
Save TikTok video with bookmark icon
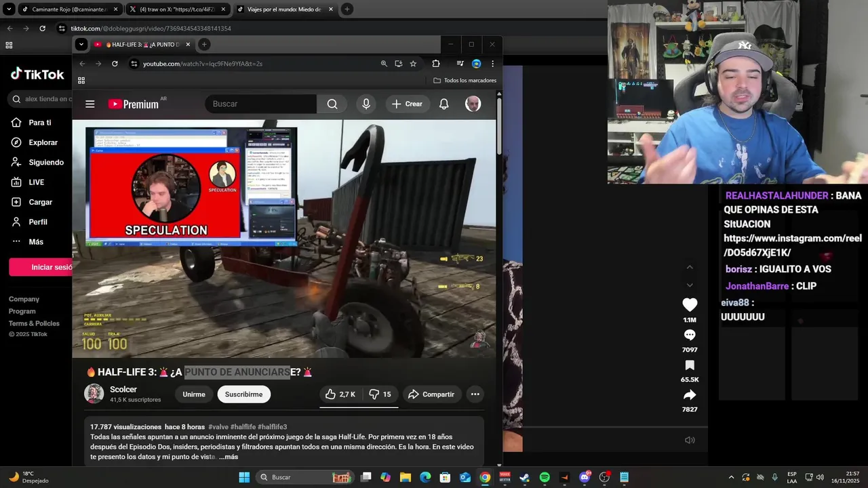[x=690, y=365]
